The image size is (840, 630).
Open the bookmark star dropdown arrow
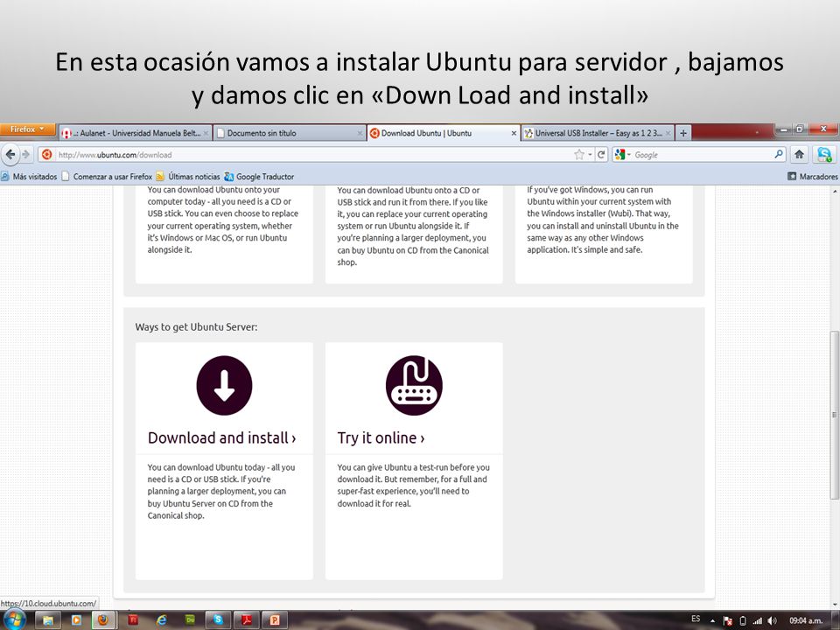[x=590, y=155]
